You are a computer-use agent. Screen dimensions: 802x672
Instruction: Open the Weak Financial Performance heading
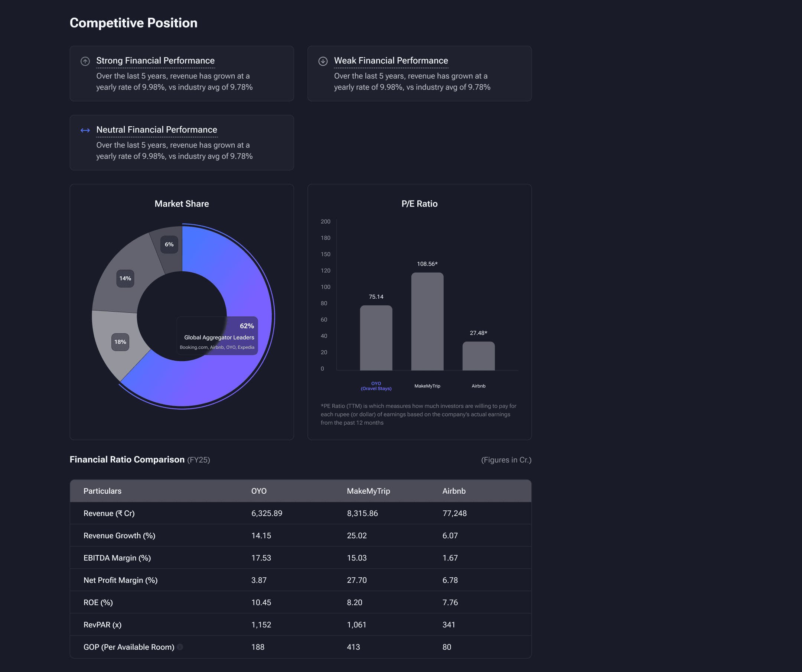[391, 60]
